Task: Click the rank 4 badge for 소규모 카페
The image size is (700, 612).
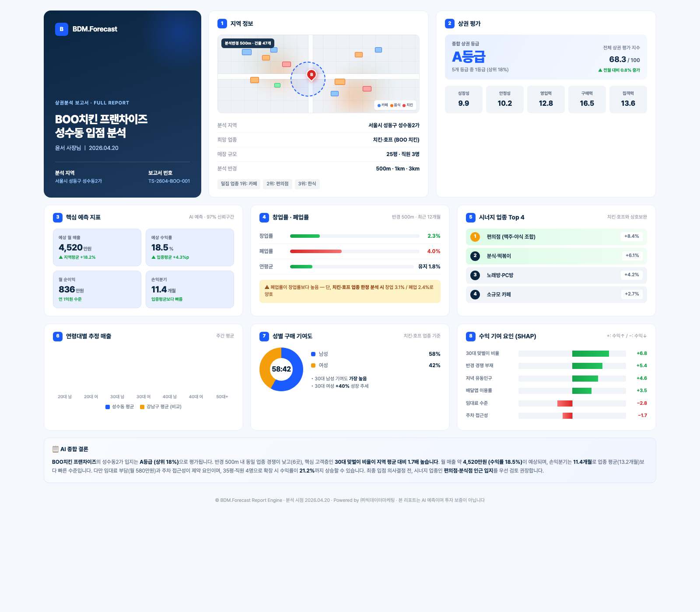Action: pos(475,295)
